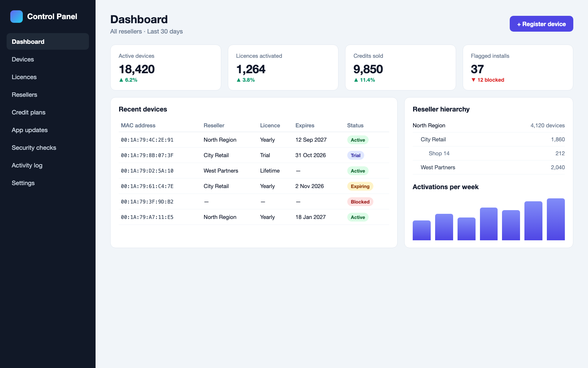Sort by Reseller column header

[214, 125]
